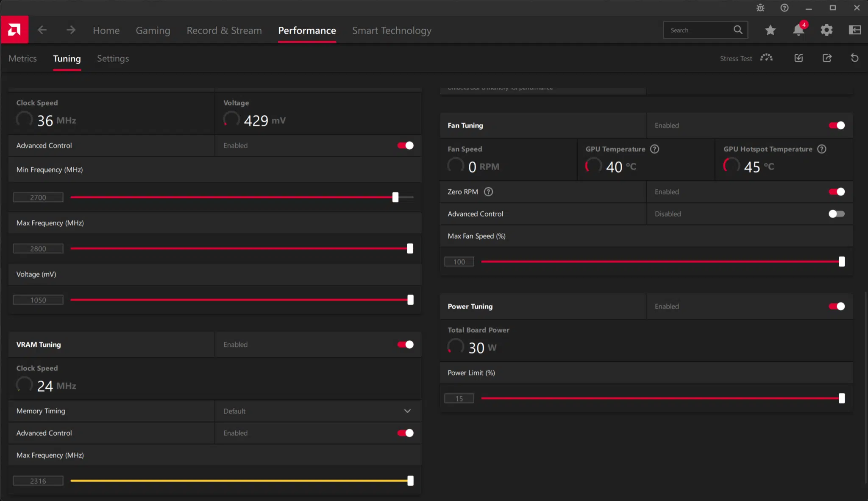Screen dimensions: 868x501
Task: Turn off the Power Tuning toggle
Action: click(837, 306)
